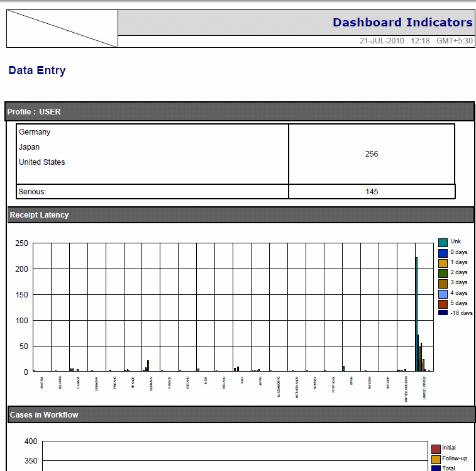This screenshot has width=476, height=471.
Task: Click the 250 axis value
Action: pyautogui.click(x=21, y=243)
